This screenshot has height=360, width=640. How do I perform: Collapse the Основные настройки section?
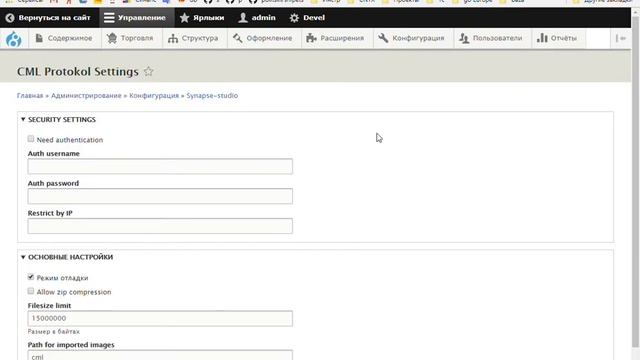(67, 257)
